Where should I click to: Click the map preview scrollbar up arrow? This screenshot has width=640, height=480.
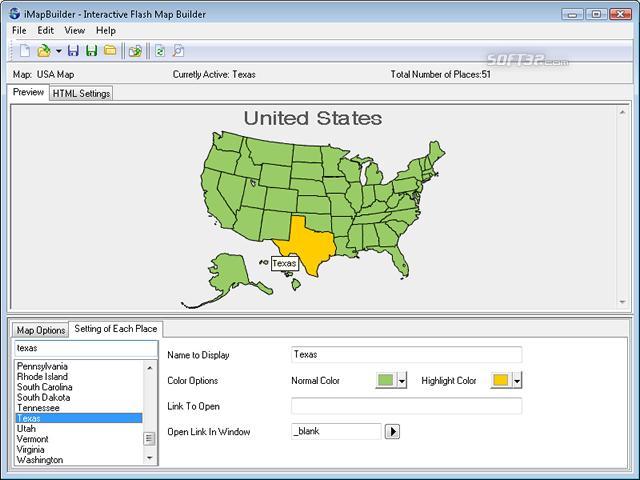(x=622, y=112)
